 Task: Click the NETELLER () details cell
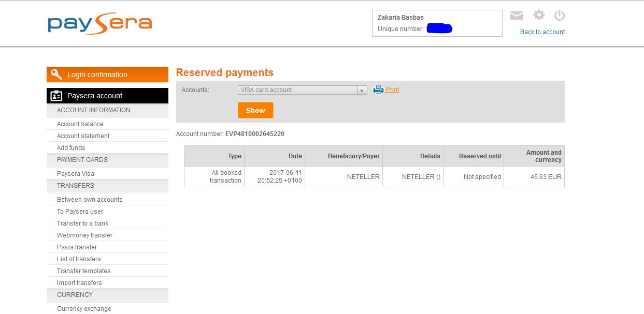point(413,176)
